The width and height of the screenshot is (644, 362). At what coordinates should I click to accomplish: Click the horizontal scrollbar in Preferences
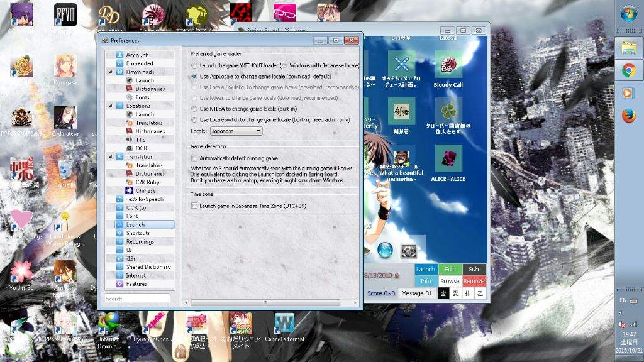point(265,302)
